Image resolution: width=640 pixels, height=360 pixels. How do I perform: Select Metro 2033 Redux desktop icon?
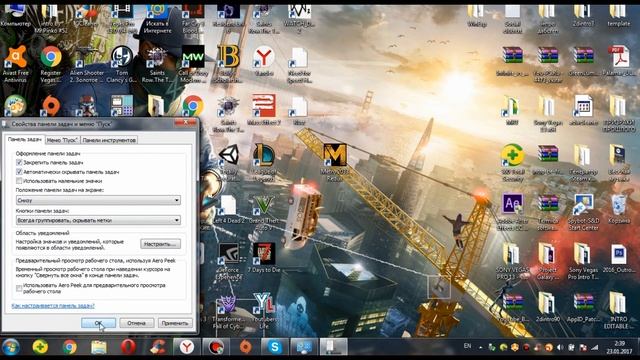[x=335, y=162]
